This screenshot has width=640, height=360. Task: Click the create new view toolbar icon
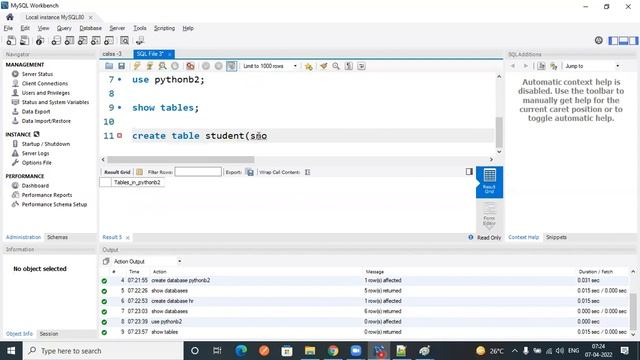coord(82,40)
